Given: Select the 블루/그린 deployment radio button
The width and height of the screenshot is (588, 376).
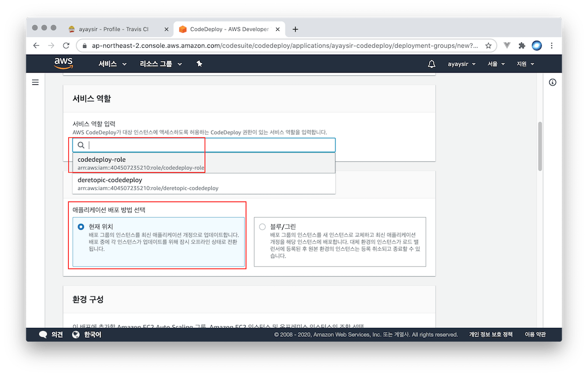Looking at the screenshot, I should pyautogui.click(x=262, y=227).
